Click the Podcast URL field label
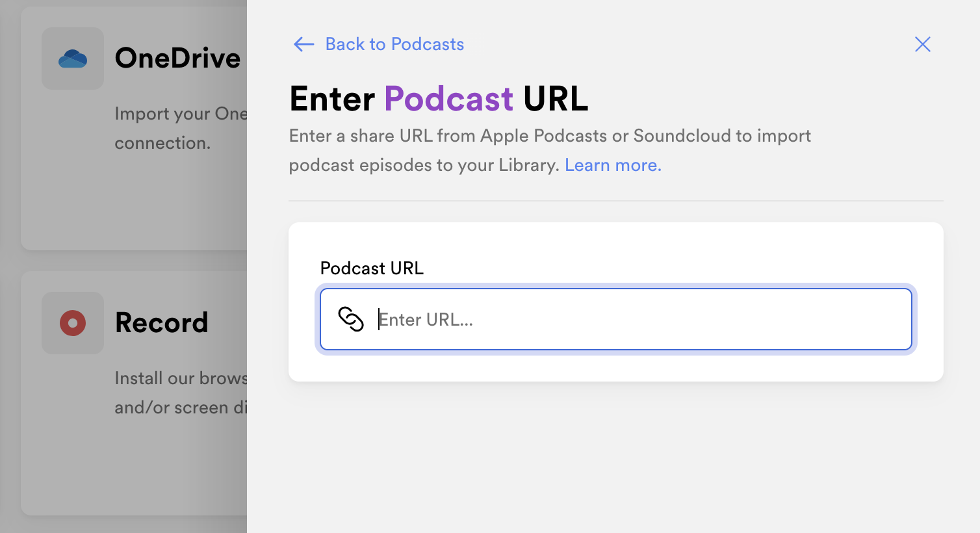Image resolution: width=980 pixels, height=533 pixels. (372, 268)
